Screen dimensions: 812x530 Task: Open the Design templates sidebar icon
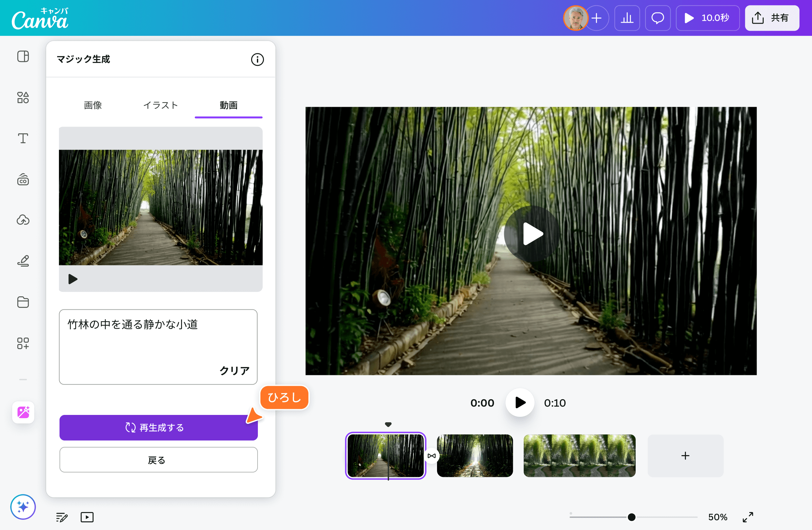(23, 56)
